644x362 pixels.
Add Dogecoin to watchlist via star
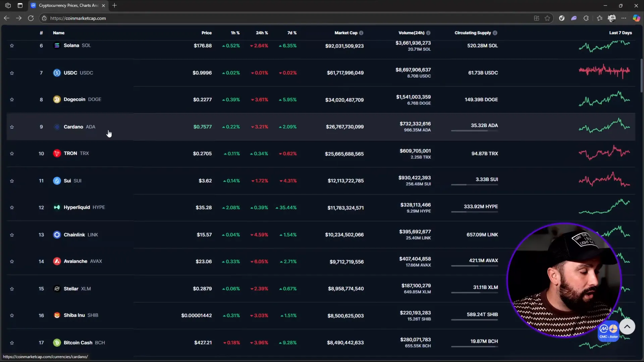[x=12, y=100]
